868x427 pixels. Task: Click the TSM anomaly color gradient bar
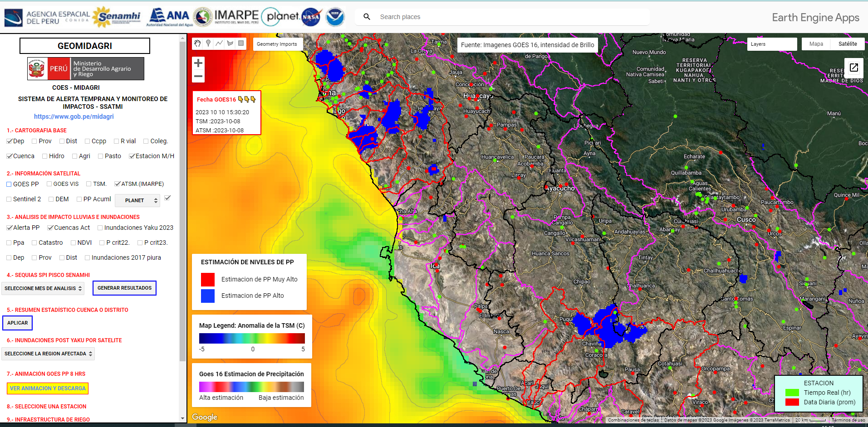coord(252,338)
